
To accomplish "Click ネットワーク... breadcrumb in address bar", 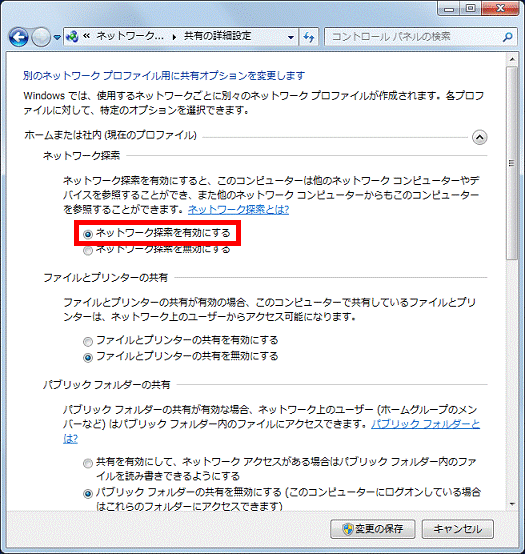I will point(130,36).
